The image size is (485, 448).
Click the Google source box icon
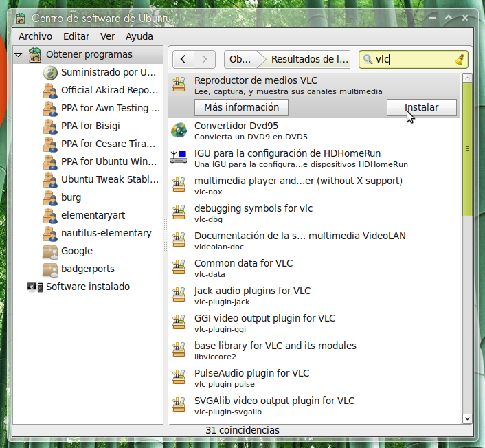(50, 252)
